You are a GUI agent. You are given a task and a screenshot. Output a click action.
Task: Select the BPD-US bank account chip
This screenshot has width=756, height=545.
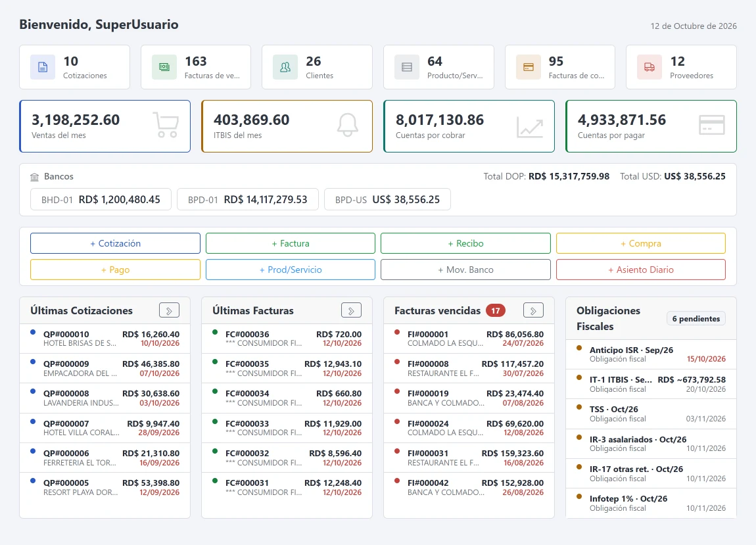click(388, 200)
